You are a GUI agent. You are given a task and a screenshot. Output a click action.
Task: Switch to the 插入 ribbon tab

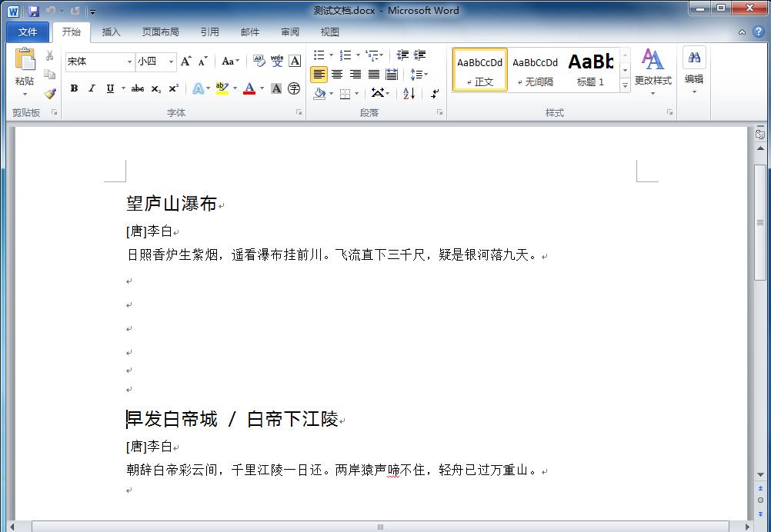click(x=111, y=32)
